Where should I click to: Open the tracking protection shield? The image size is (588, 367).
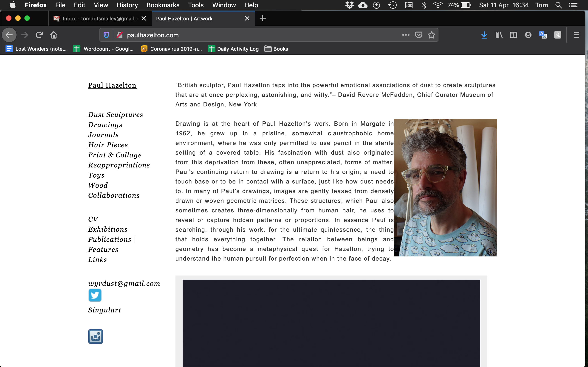click(x=106, y=35)
